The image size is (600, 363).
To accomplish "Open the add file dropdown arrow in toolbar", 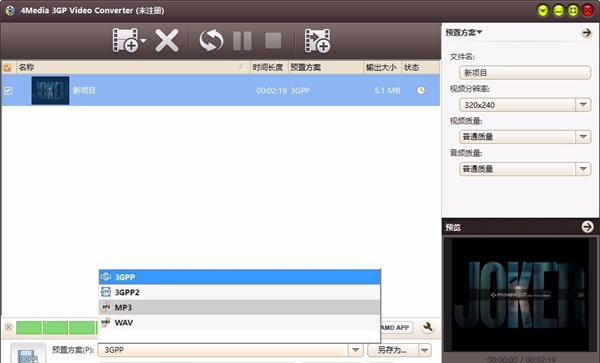I will [x=143, y=40].
